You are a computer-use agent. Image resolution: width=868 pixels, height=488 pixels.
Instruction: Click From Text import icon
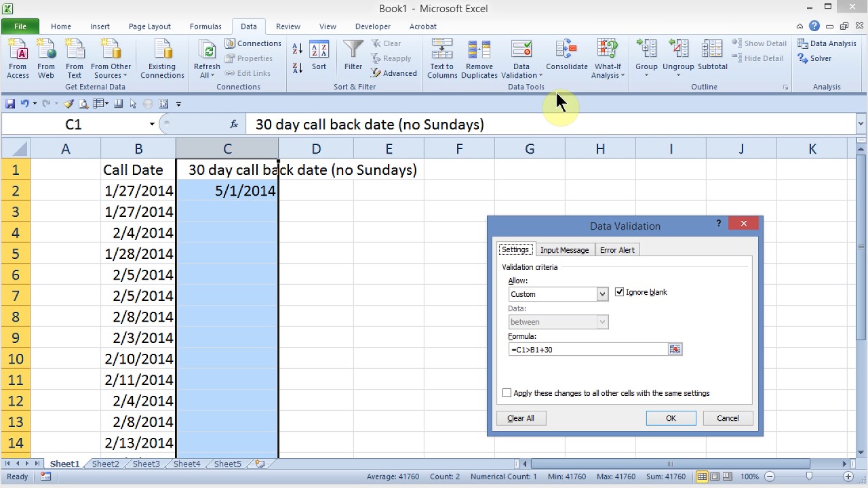[x=75, y=59]
